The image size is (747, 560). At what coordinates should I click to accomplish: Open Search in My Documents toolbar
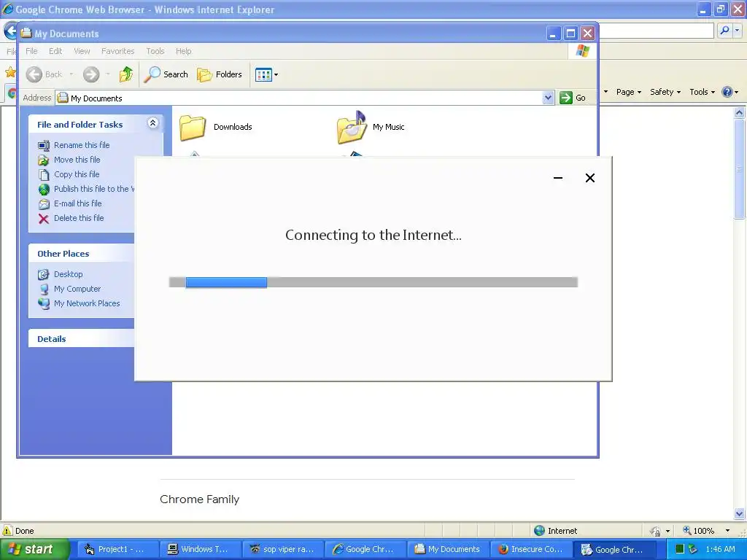[x=166, y=74]
